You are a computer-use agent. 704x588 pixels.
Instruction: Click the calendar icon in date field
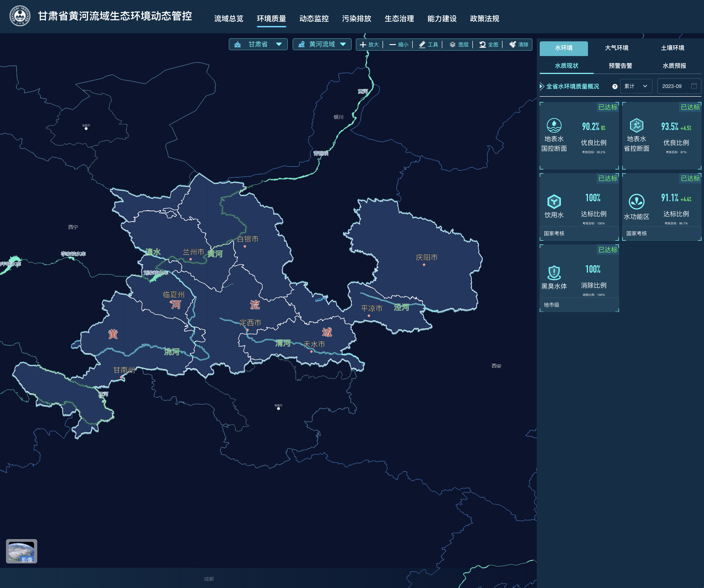694,86
